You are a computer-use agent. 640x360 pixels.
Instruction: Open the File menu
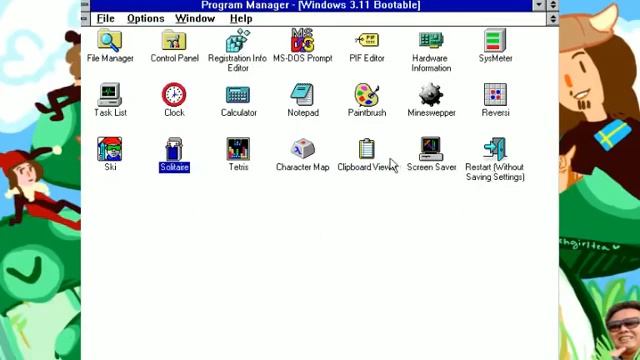[x=106, y=19]
